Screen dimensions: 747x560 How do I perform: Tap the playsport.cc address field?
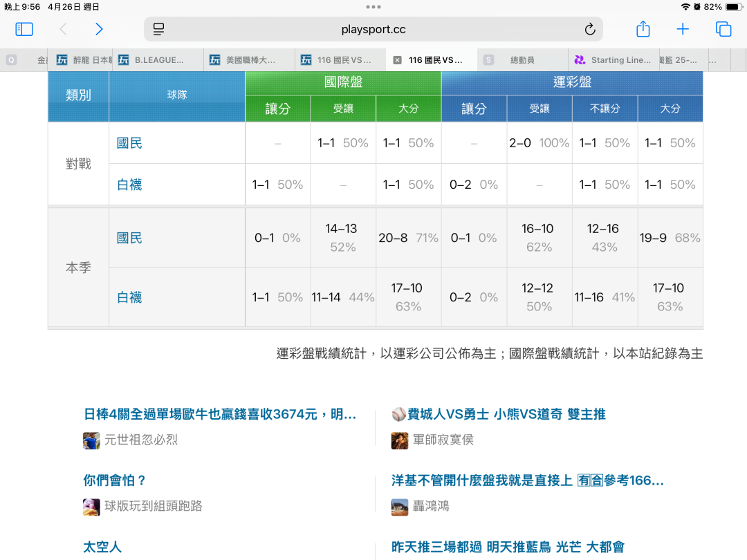pyautogui.click(x=373, y=29)
